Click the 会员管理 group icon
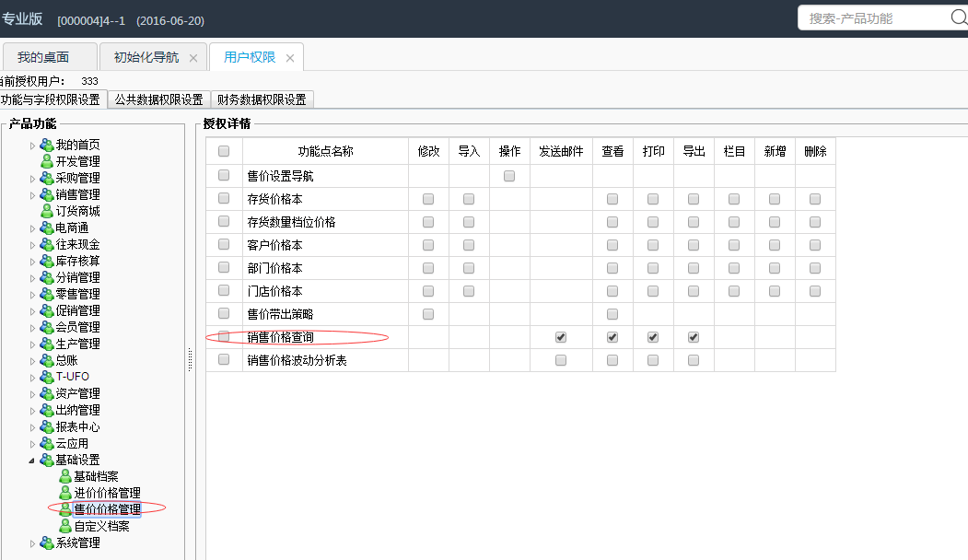968x560 pixels. coord(46,327)
